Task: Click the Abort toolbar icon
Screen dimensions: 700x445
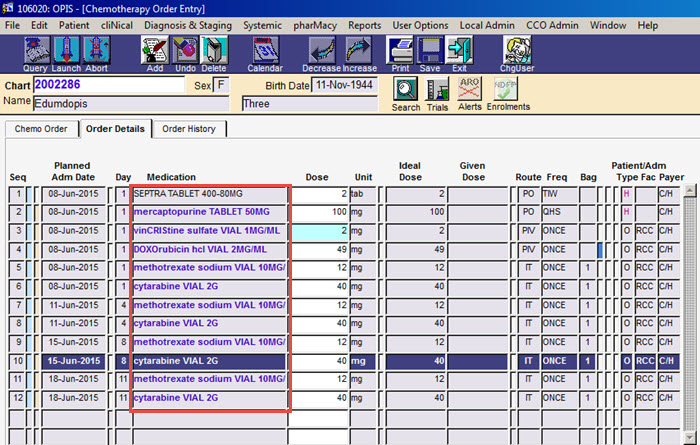Action: (96, 51)
